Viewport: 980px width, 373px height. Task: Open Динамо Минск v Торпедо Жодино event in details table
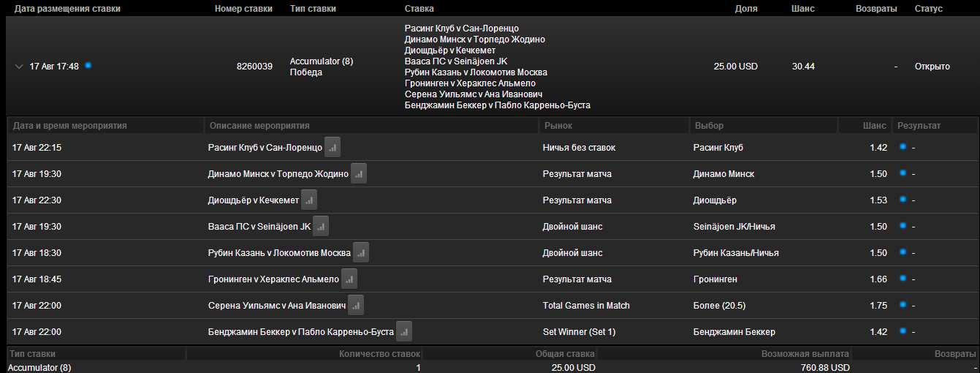coord(278,174)
